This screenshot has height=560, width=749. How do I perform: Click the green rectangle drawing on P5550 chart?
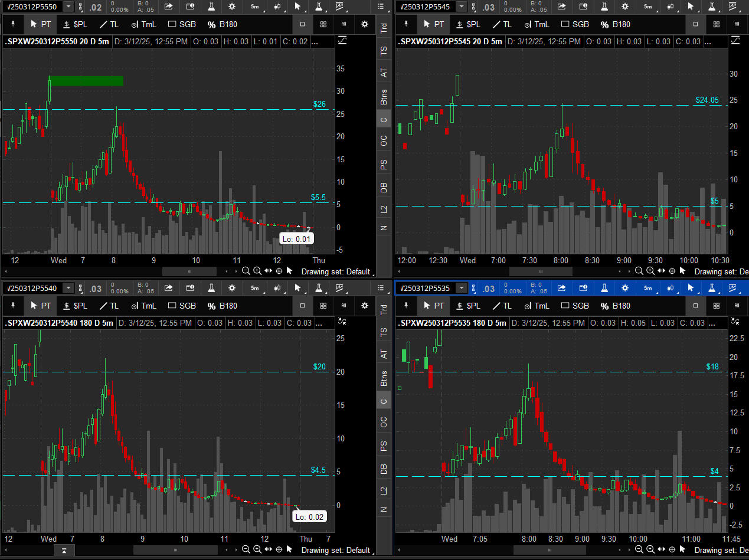coord(86,81)
